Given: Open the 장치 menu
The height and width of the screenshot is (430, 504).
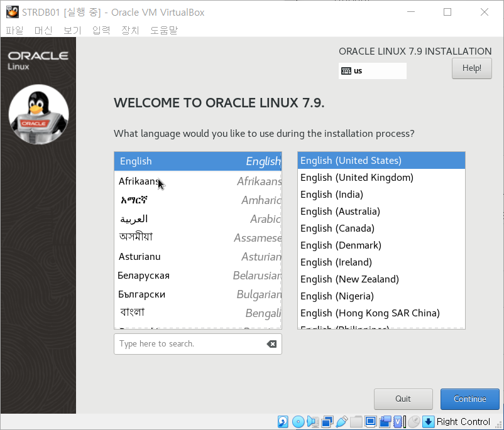Looking at the screenshot, I should 130,30.
